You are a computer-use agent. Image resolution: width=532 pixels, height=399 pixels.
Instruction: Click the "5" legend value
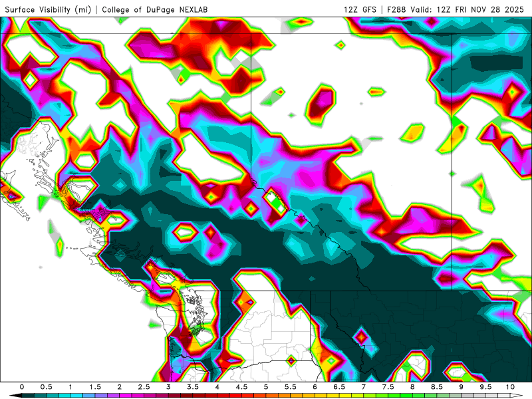click(266, 387)
